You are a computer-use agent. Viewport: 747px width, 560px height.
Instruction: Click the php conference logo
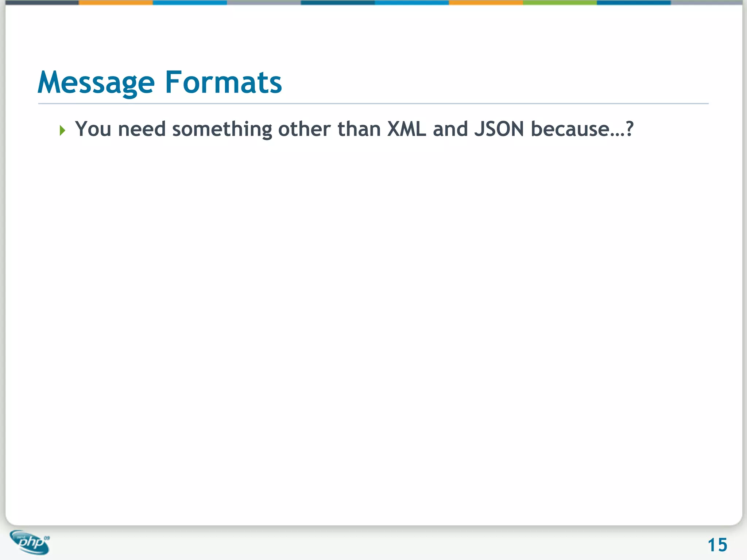tap(30, 542)
